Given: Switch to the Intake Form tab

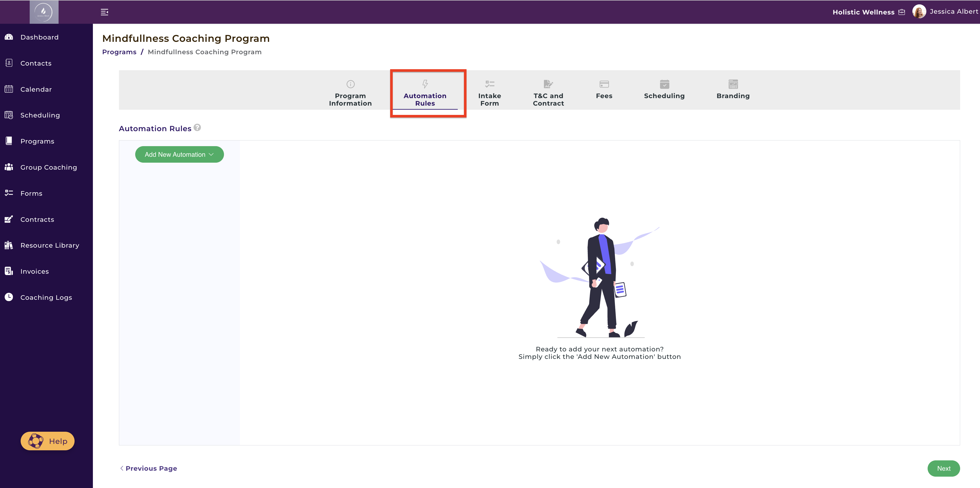Looking at the screenshot, I should pyautogui.click(x=490, y=93).
